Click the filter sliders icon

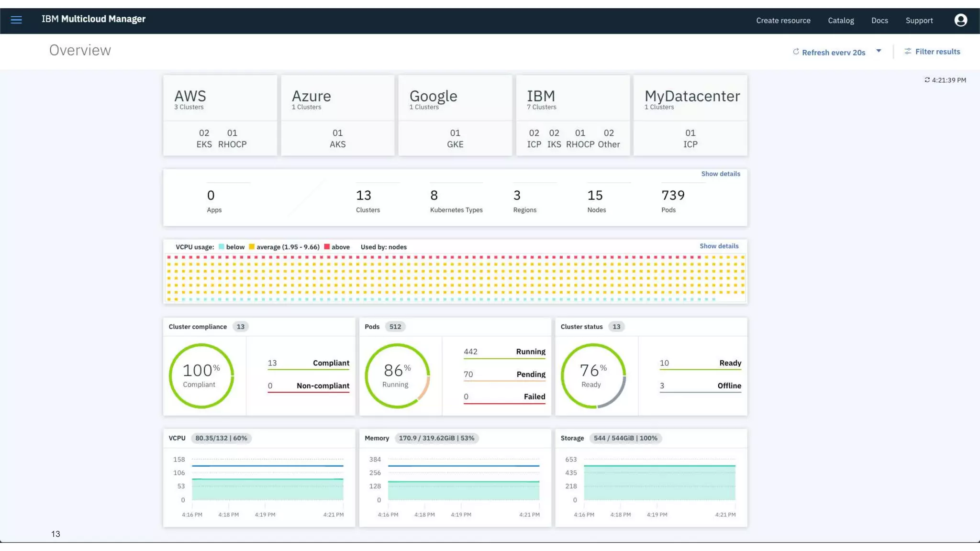click(908, 51)
